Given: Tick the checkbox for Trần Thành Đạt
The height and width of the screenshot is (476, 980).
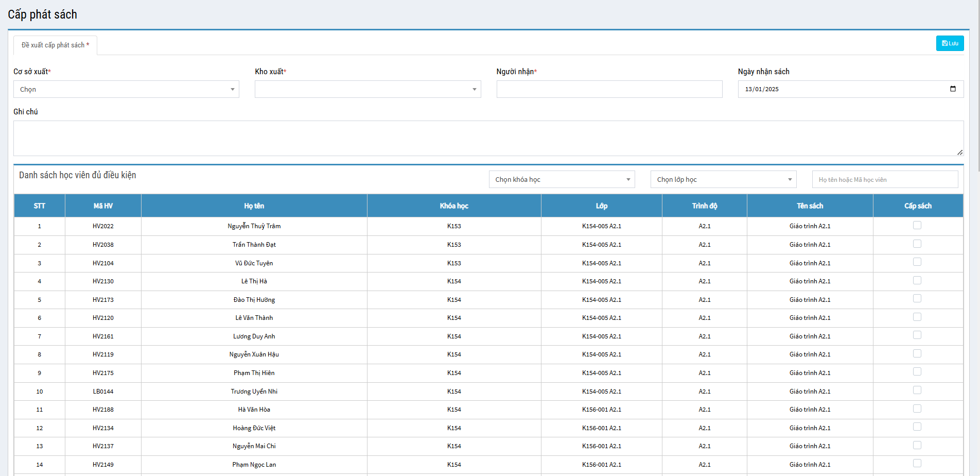Looking at the screenshot, I should (x=917, y=244).
